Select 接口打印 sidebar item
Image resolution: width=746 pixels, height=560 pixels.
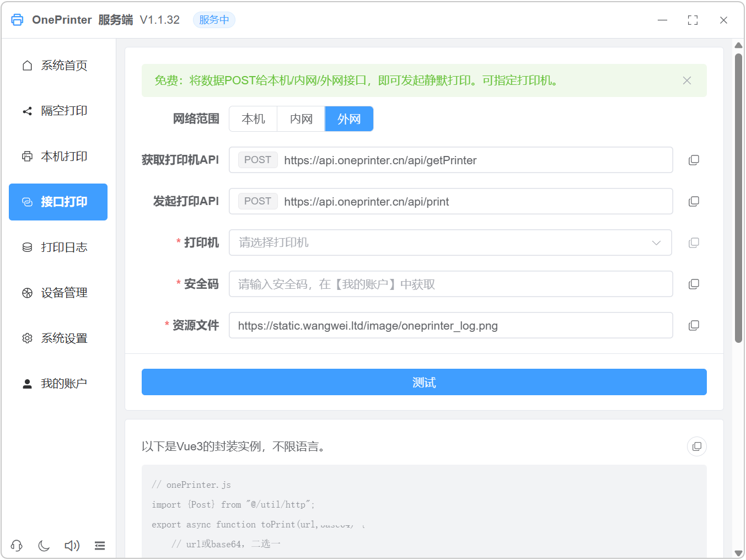point(58,202)
